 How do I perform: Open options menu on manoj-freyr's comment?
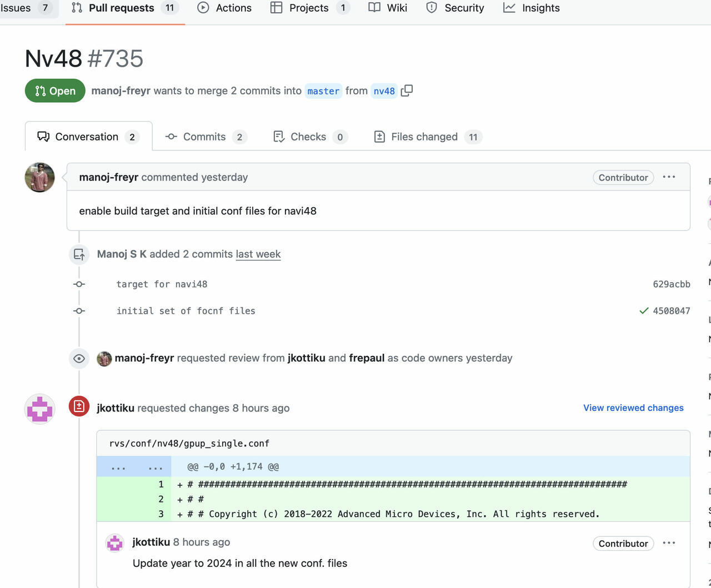[669, 177]
